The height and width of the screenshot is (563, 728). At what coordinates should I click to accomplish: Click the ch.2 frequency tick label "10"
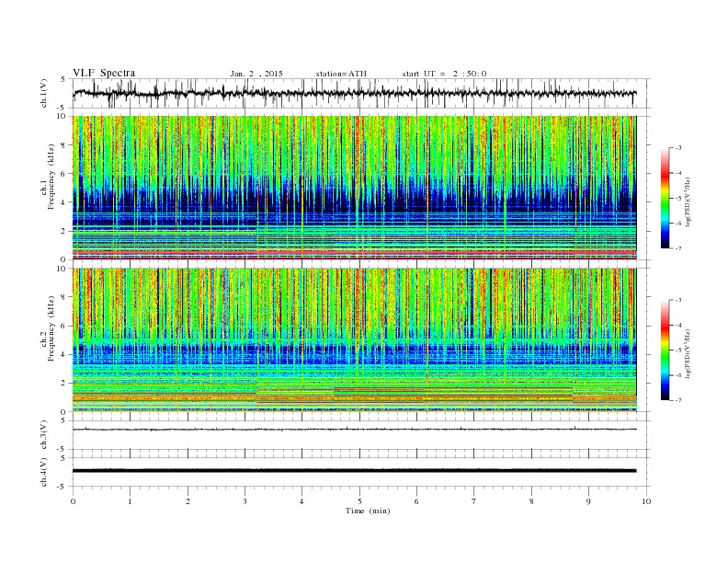click(62, 269)
